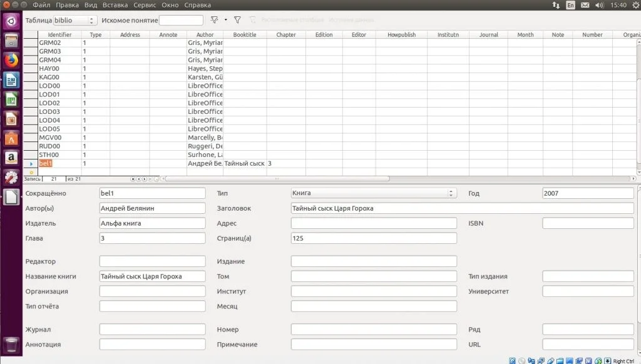Open AutoFilter dropdown arrow
Screen dimensions: 641x364
225,20
